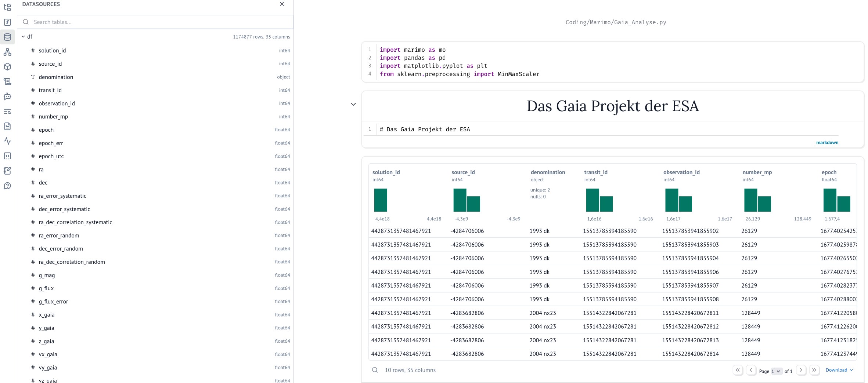Open the tracing activity panel icon
The width and height of the screenshot is (868, 383).
[7, 141]
